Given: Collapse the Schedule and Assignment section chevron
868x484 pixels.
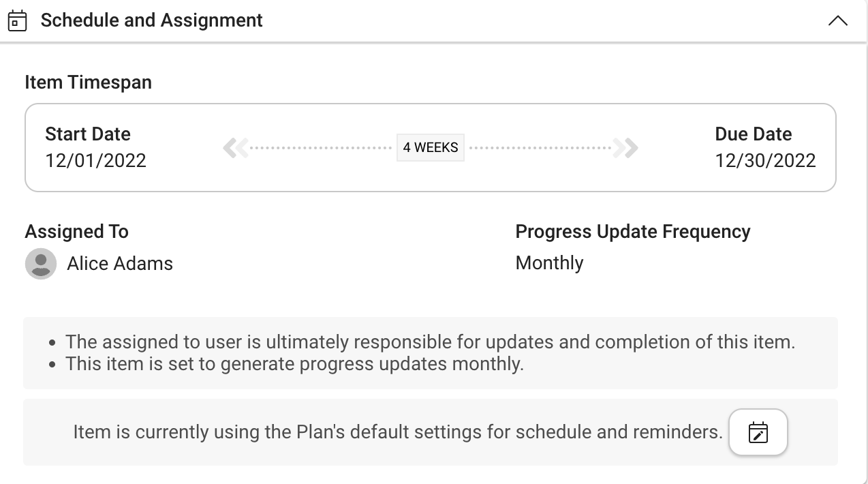Looking at the screenshot, I should (837, 21).
